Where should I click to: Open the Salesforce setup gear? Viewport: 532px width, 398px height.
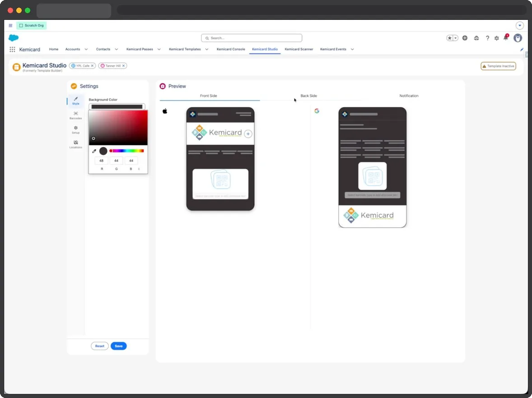tap(497, 38)
